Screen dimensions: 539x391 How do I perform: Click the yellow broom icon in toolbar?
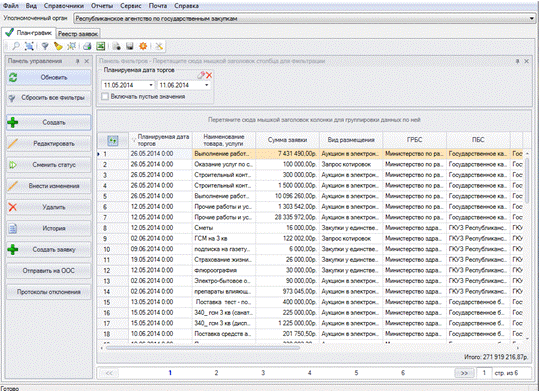(x=58, y=46)
